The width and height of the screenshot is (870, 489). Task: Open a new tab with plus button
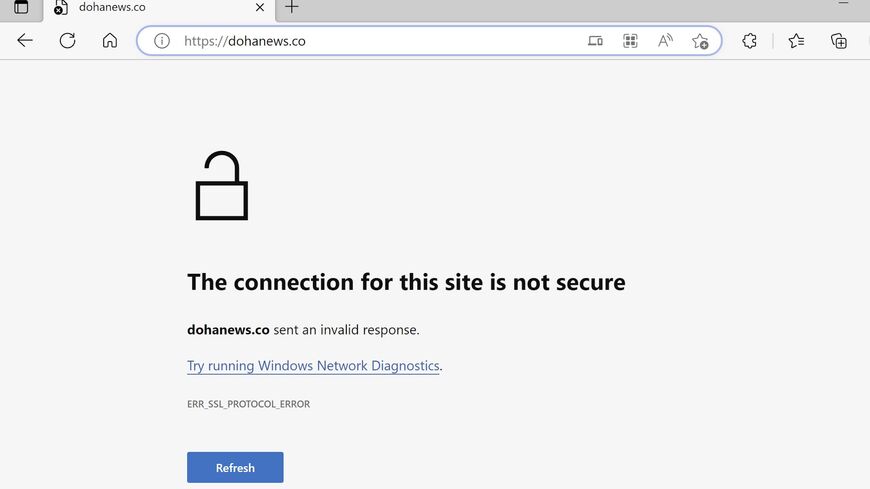[292, 7]
